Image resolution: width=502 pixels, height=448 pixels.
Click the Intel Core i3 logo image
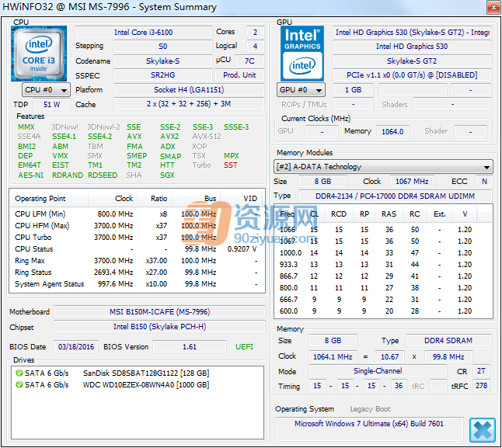39,54
